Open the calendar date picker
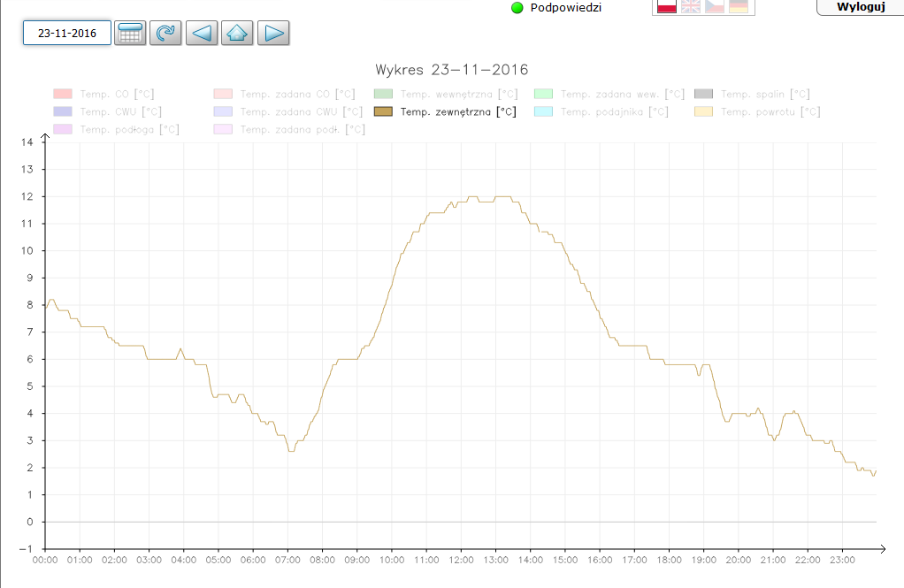The width and height of the screenshot is (904, 588). coord(130,34)
